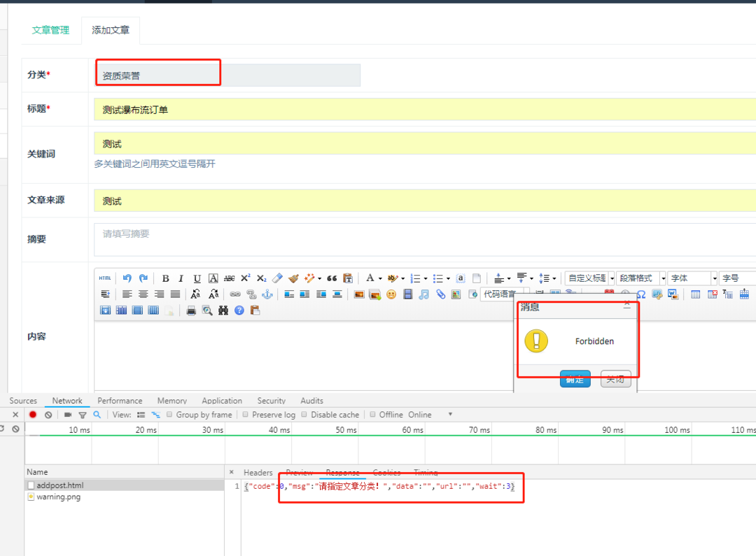The image size is (756, 556).
Task: Click the 摘要 summary text area
Action: pyautogui.click(x=425, y=239)
